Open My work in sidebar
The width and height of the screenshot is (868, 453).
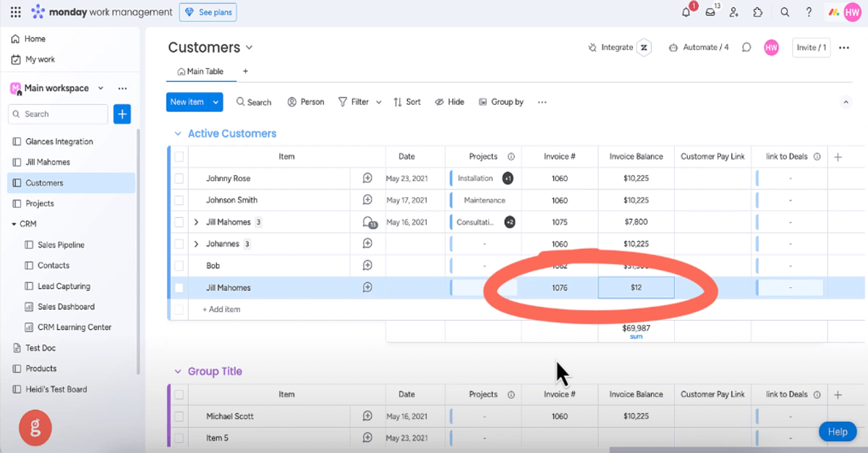[x=33, y=59]
